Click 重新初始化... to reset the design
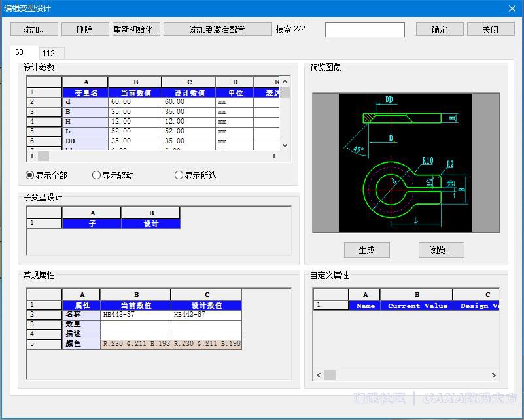 [136, 29]
